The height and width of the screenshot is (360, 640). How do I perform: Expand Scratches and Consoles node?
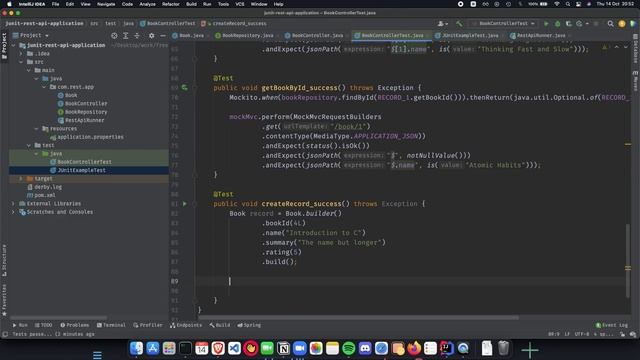click(13, 212)
